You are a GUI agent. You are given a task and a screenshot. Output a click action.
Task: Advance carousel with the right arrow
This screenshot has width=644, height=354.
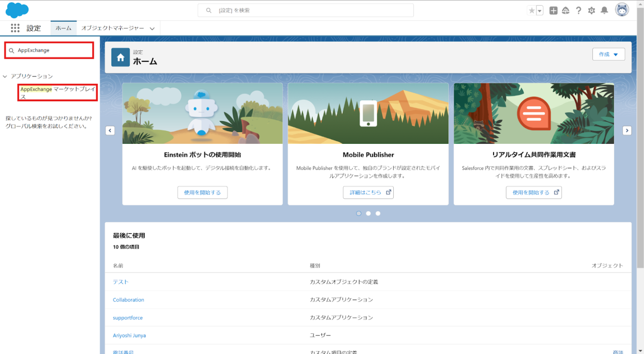pyautogui.click(x=627, y=130)
